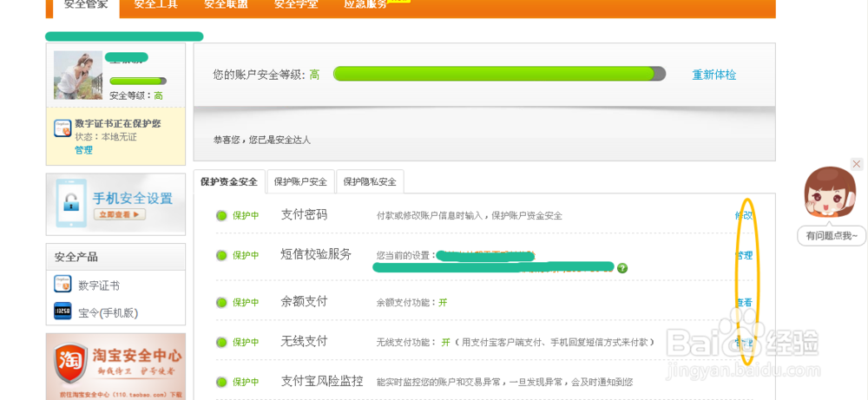
Task: Click the 数字证书 icon under 安全产品
Action: [x=62, y=284]
